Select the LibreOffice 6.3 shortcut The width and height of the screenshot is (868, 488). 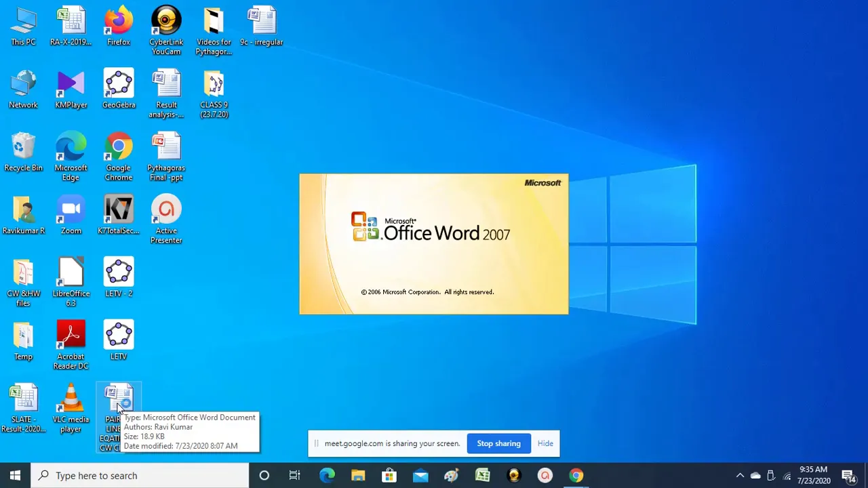point(71,283)
